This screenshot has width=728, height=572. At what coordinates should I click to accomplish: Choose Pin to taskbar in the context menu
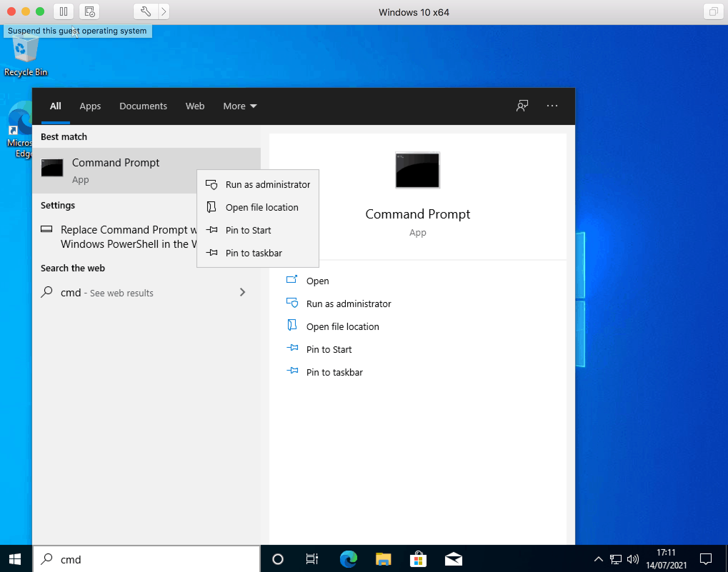[x=258, y=253]
